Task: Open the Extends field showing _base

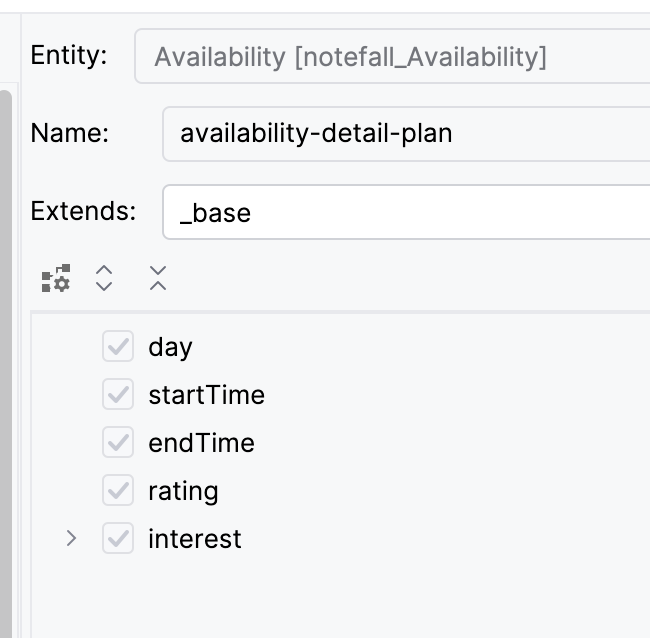Action: [406, 212]
